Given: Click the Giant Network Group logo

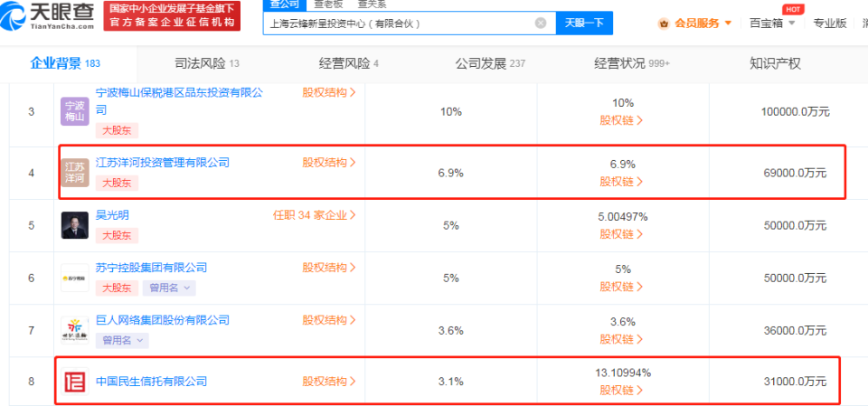Looking at the screenshot, I should click(x=75, y=330).
